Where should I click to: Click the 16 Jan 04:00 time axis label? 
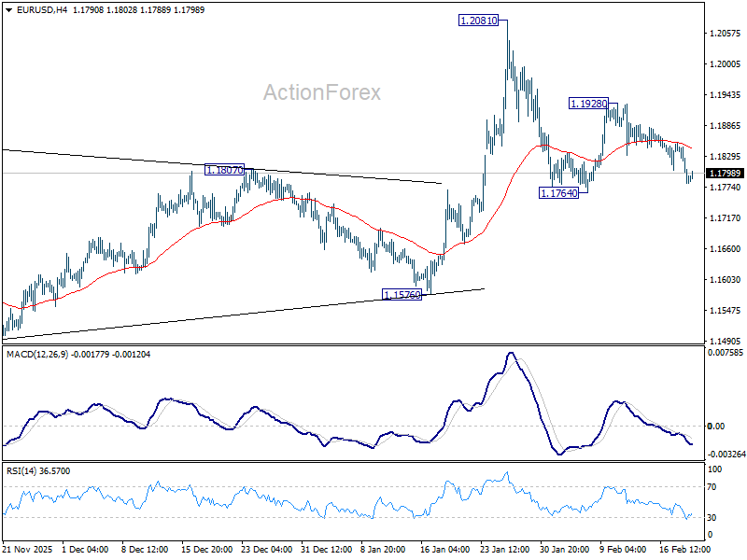[445, 550]
